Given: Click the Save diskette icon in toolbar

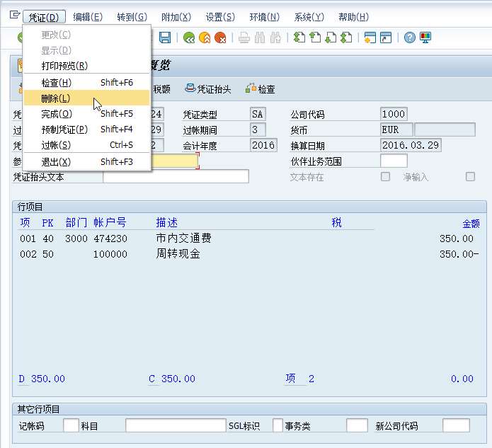Looking at the screenshot, I should click(x=165, y=38).
